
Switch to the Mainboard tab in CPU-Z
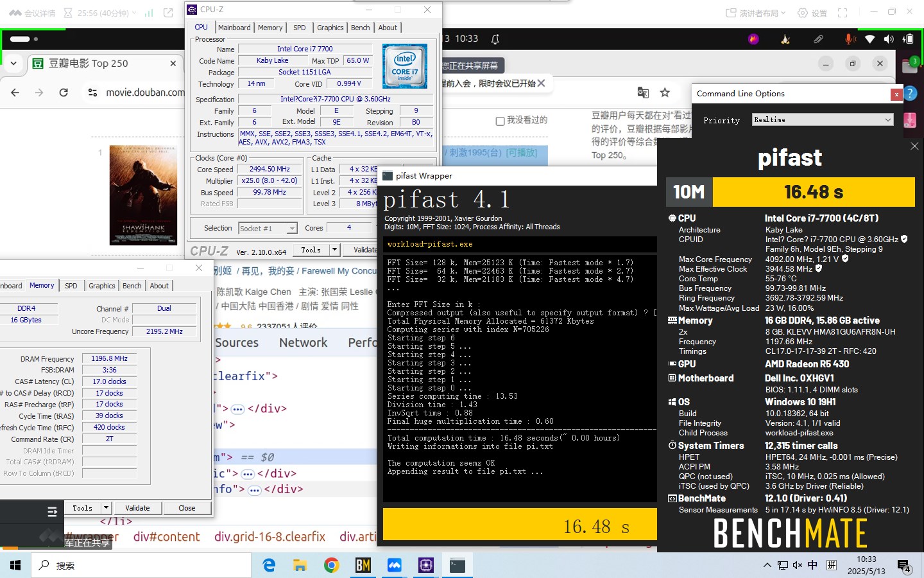click(x=234, y=28)
